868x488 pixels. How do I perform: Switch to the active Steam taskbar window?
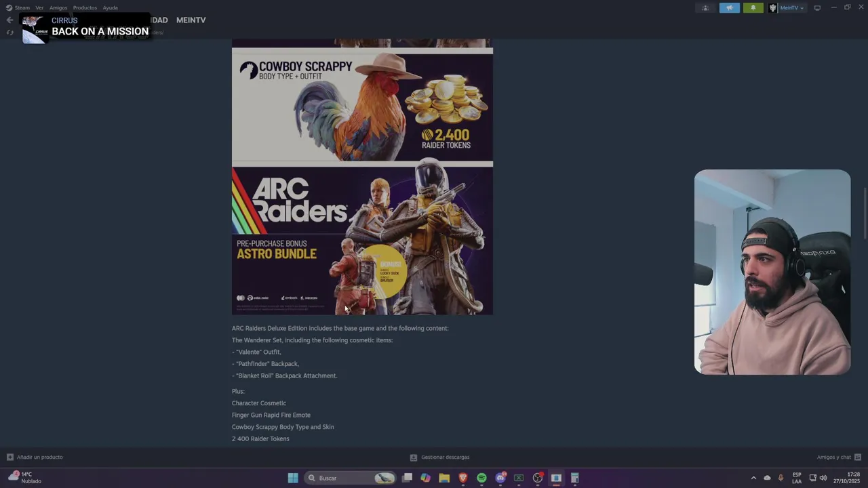click(x=556, y=478)
